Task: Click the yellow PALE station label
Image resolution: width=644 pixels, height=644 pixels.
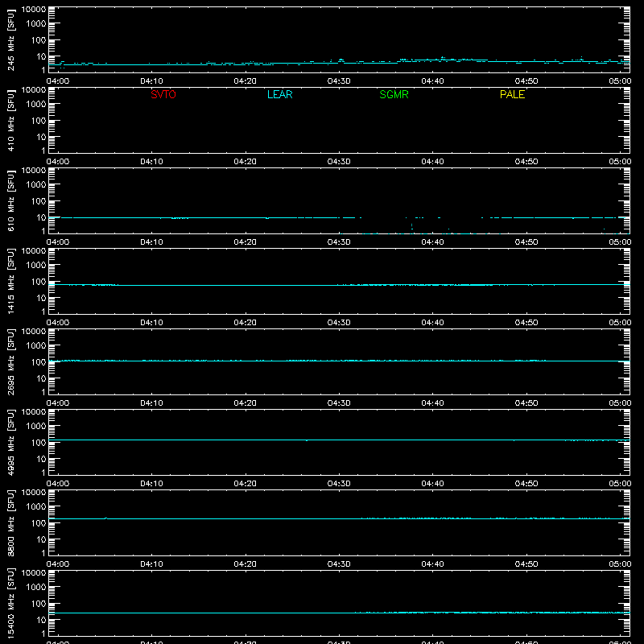Action: (512, 94)
